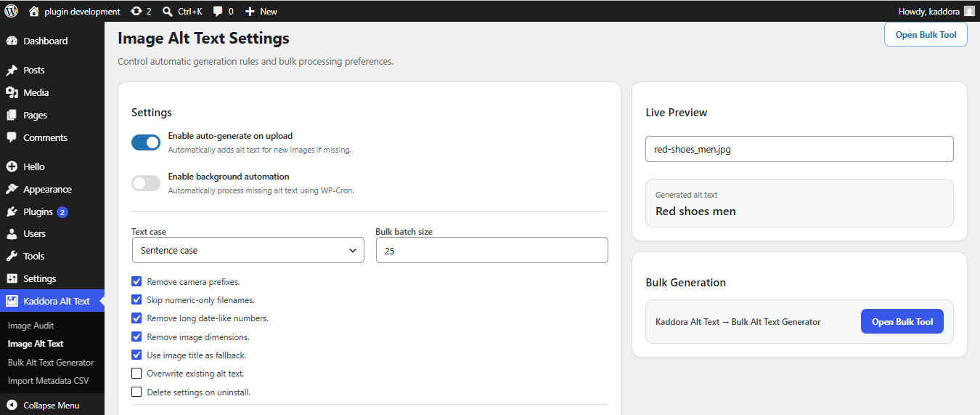This screenshot has height=415, width=980.
Task: Click the Bulk batch size field
Action: pos(492,250)
